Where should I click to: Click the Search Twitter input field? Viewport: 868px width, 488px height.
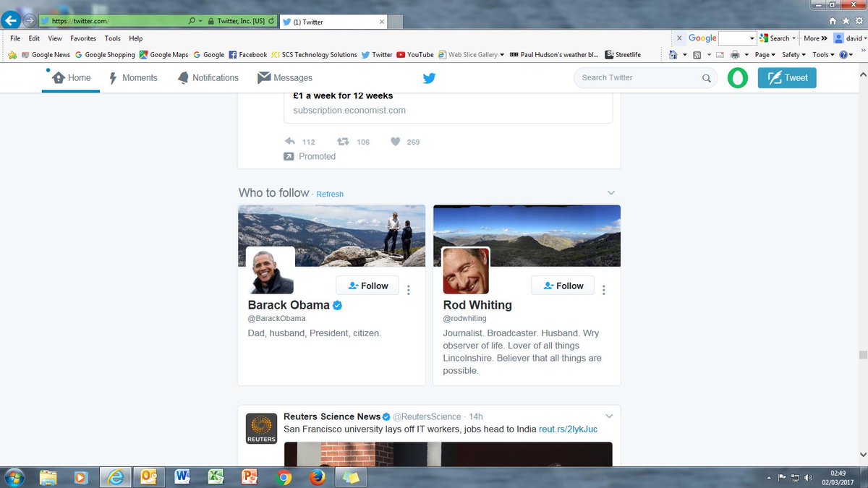(x=646, y=77)
